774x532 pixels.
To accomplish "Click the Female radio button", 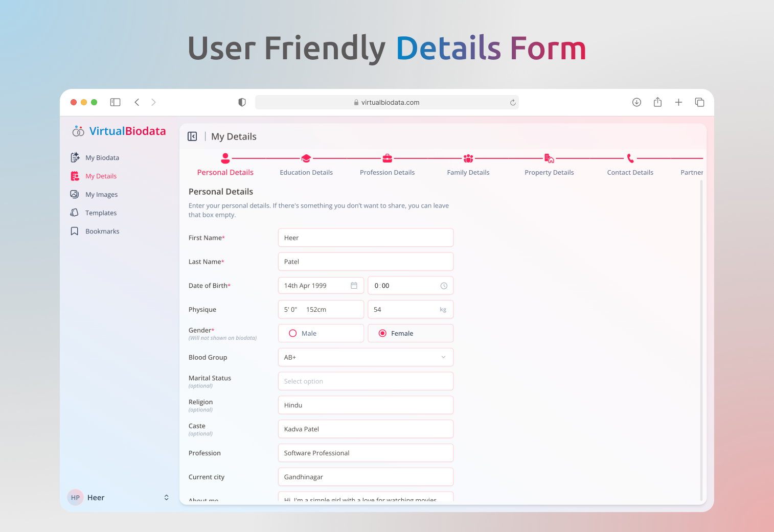I will pos(382,333).
